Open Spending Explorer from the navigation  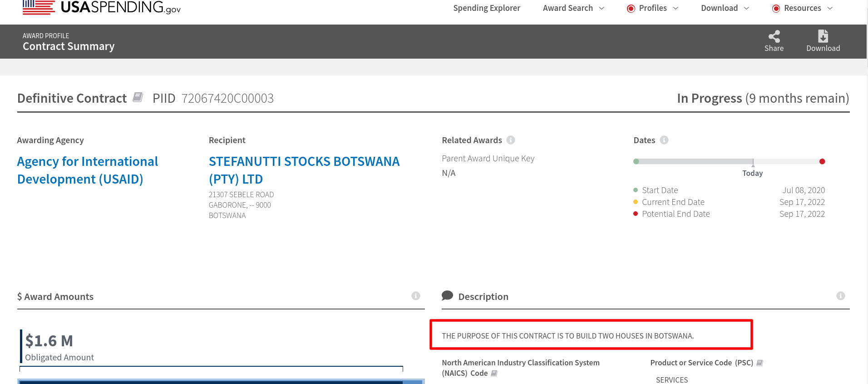pyautogui.click(x=487, y=8)
